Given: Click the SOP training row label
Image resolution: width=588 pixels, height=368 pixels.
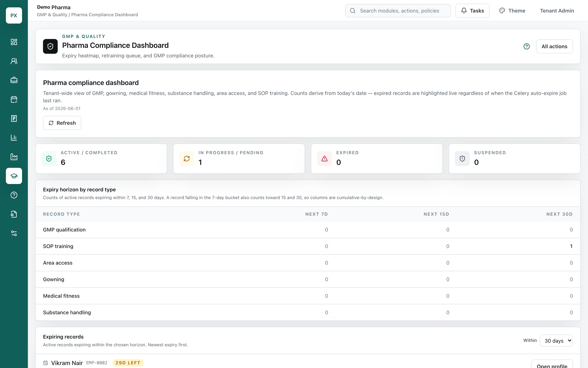Looking at the screenshot, I should (x=58, y=246).
